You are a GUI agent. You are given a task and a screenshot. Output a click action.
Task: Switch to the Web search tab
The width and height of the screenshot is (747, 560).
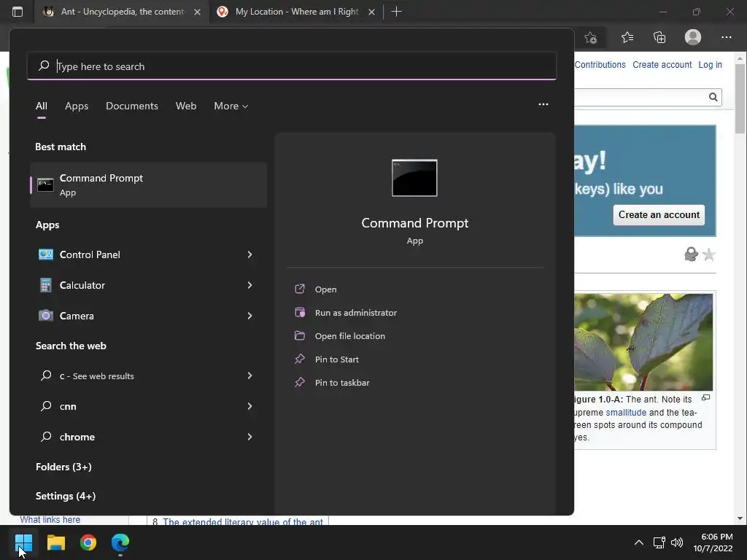[186, 106]
